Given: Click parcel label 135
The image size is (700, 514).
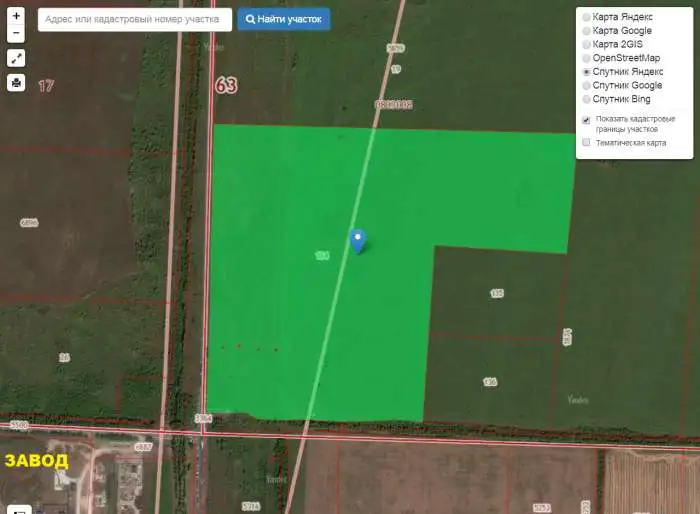Looking at the screenshot, I should pos(497,293).
